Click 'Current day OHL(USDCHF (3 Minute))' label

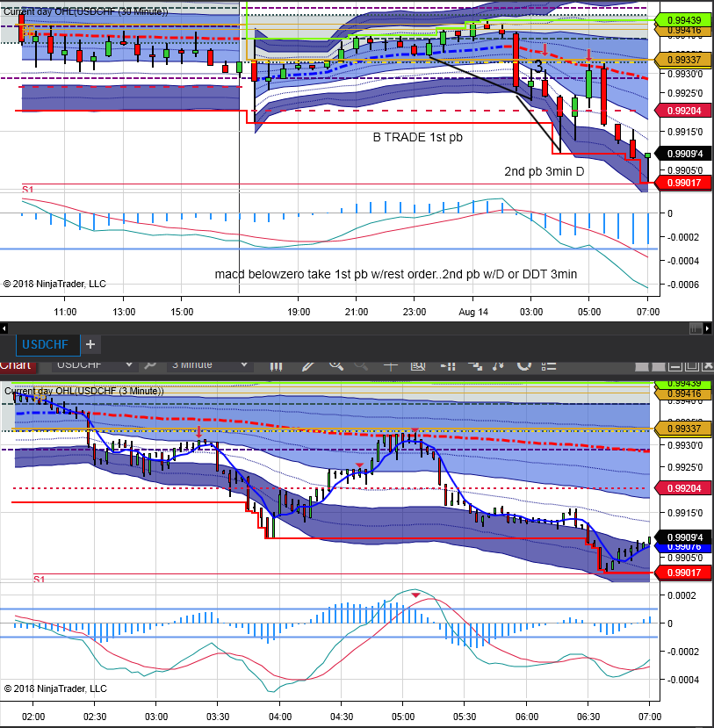(x=84, y=391)
